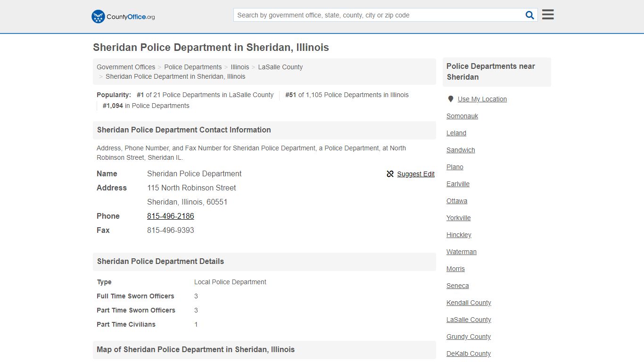The height and width of the screenshot is (362, 644).
Task: Open Earlville police department link
Action: [458, 184]
